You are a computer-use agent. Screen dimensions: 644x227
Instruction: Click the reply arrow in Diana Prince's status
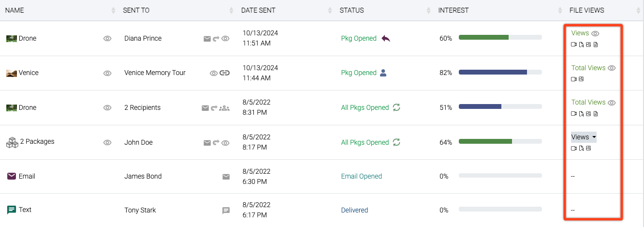[386, 39]
